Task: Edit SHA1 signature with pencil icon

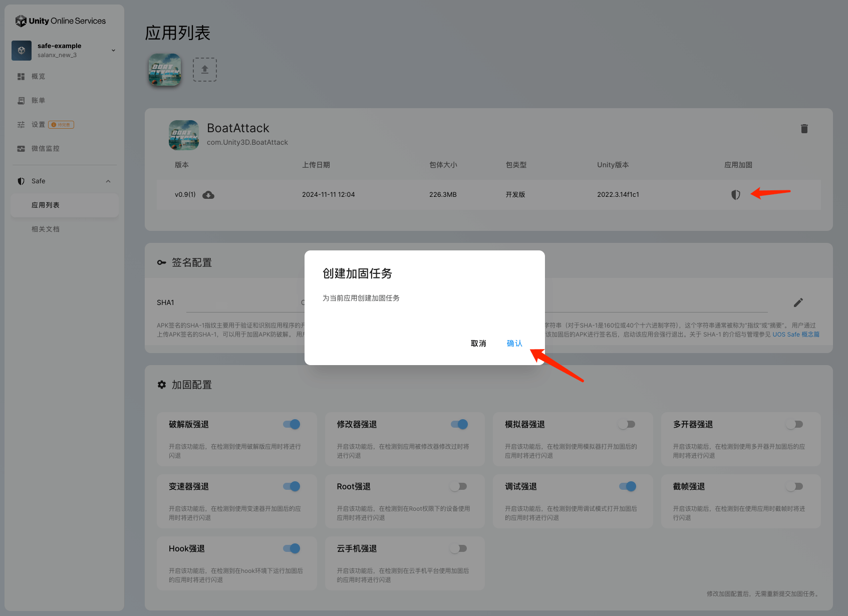Action: click(798, 302)
